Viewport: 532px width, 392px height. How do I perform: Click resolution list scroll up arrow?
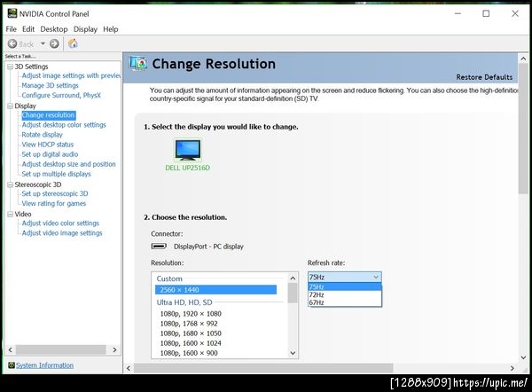[293, 278]
